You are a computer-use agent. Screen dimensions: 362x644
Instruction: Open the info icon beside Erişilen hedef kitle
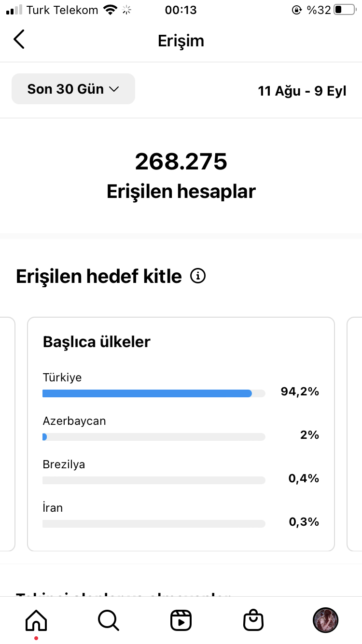coord(198,276)
